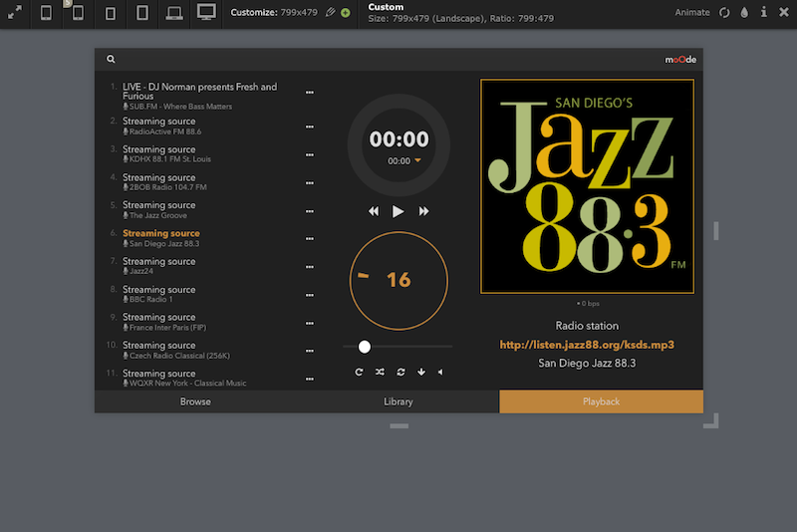Click the Animate option in the top bar
Screen dimensions: 797x532
(x=691, y=12)
